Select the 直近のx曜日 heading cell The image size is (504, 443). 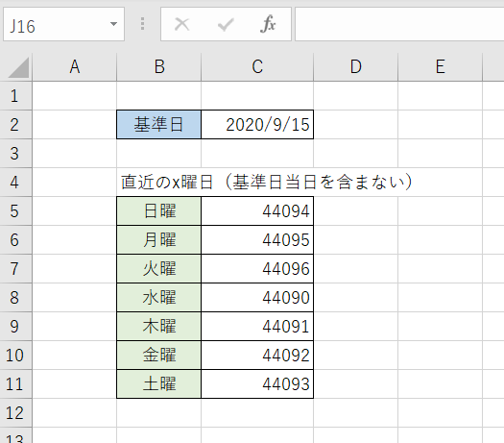[159, 182]
